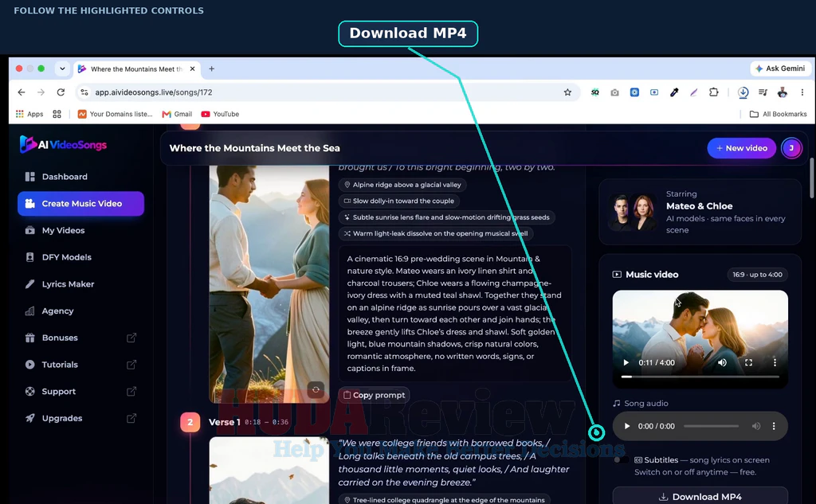The height and width of the screenshot is (504, 816).
Task: Open music video more options menu
Action: 775,362
